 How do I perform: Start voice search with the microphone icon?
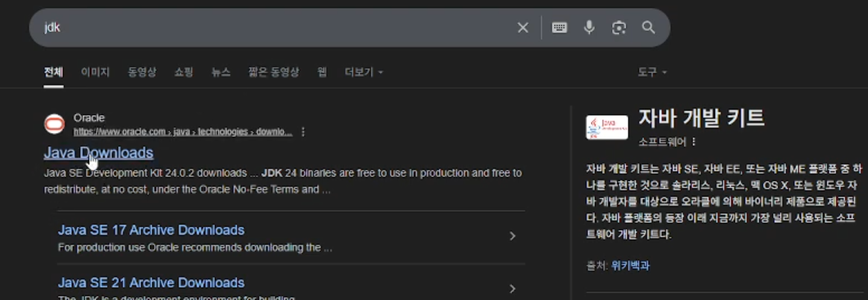[x=589, y=28]
